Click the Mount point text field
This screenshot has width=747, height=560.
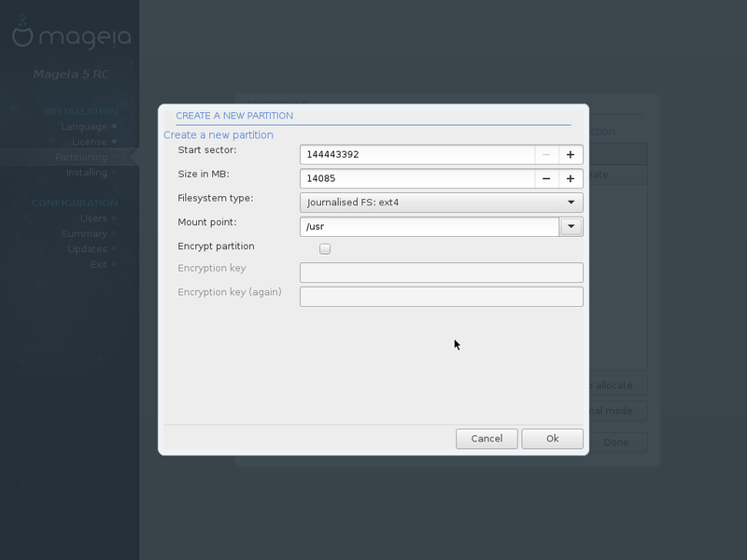[x=430, y=227]
